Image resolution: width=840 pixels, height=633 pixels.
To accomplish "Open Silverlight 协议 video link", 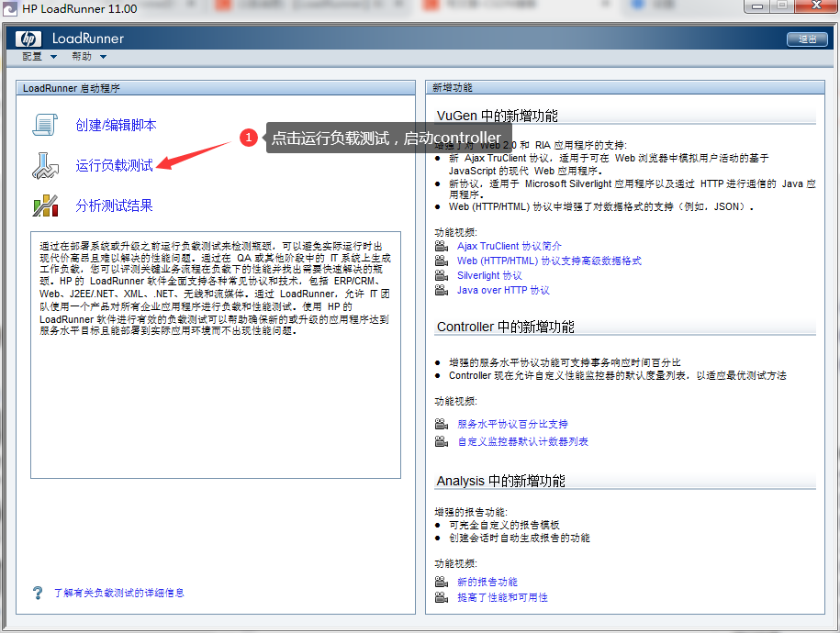I will 489,275.
